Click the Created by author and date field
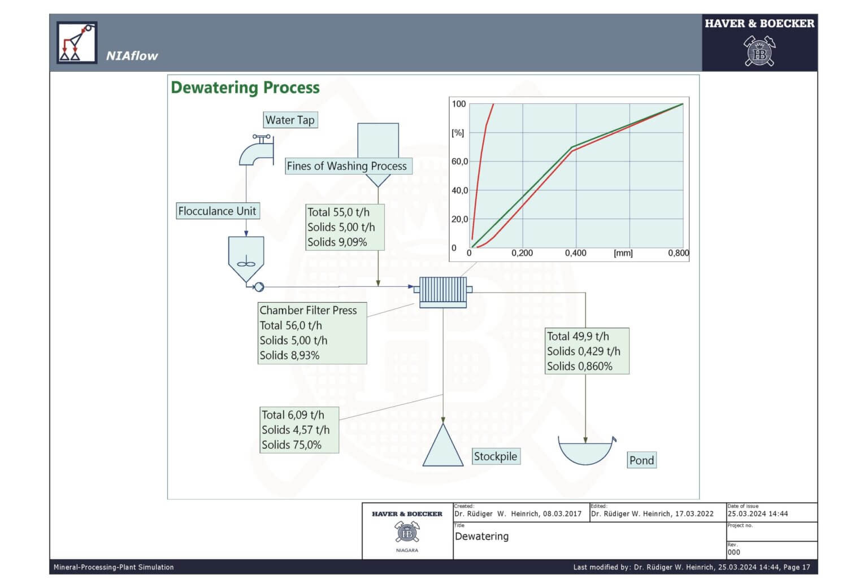Viewport: 868px width, 588px height. point(521,512)
